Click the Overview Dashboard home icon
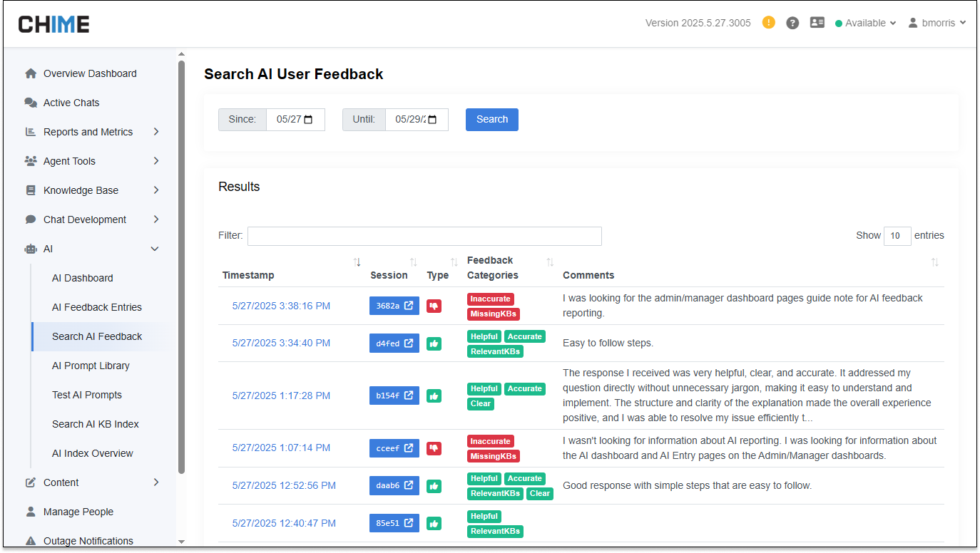The height and width of the screenshot is (553, 980). pyautogui.click(x=31, y=73)
